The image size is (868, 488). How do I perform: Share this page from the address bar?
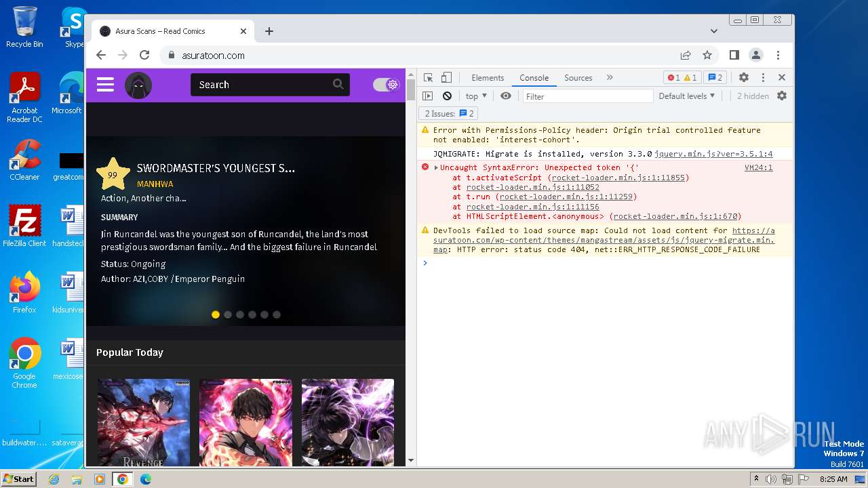(x=686, y=56)
